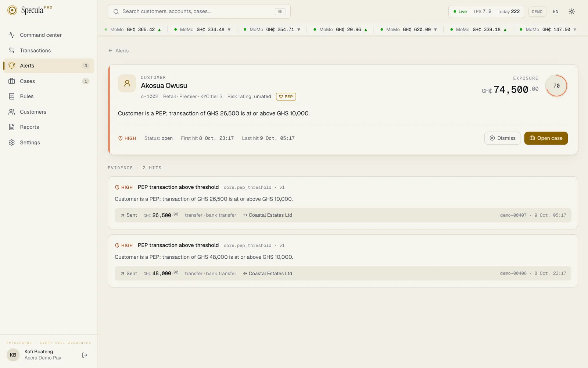This screenshot has width=588, height=368.
Task: Click the MoMo GH₵ 620.00 ticker item
Action: pos(409,29)
